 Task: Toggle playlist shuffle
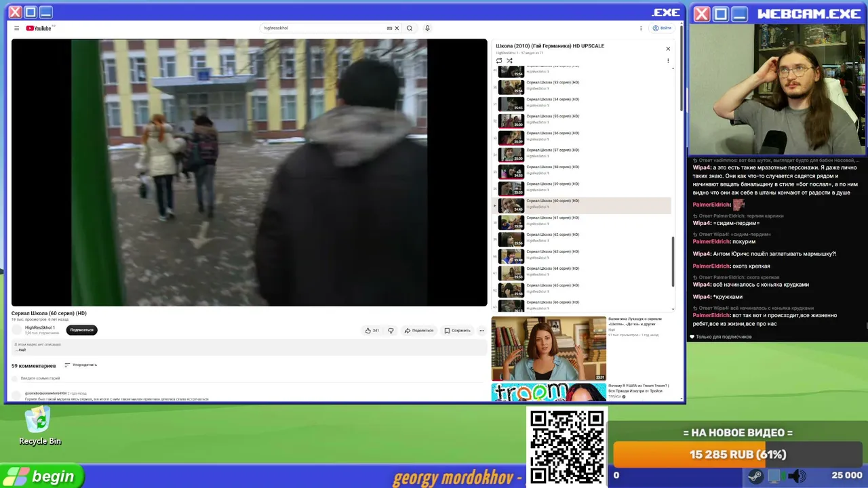point(509,61)
